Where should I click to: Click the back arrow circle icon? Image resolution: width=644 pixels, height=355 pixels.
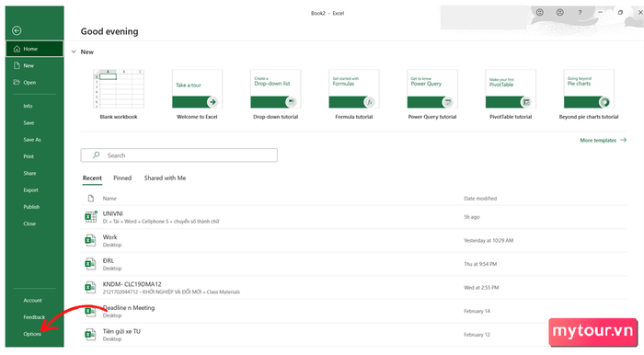17,30
